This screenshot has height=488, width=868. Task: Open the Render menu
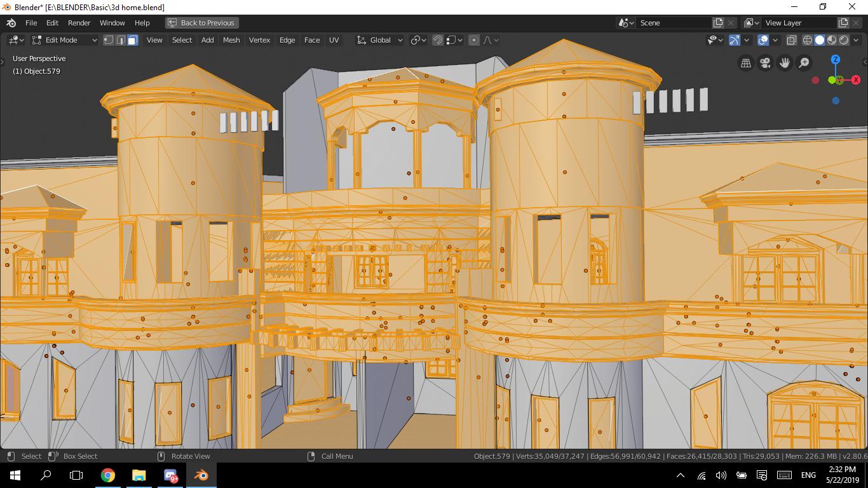click(79, 23)
